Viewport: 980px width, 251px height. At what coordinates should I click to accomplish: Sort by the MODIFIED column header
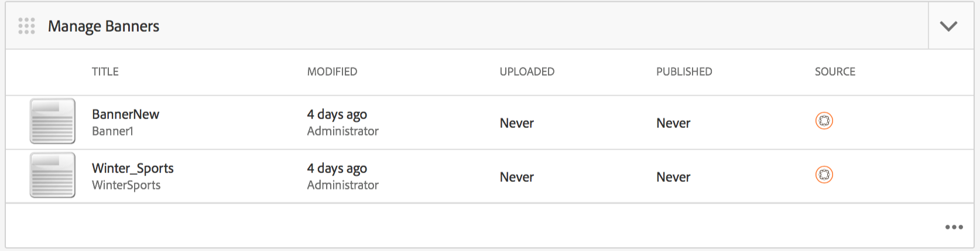332,72
